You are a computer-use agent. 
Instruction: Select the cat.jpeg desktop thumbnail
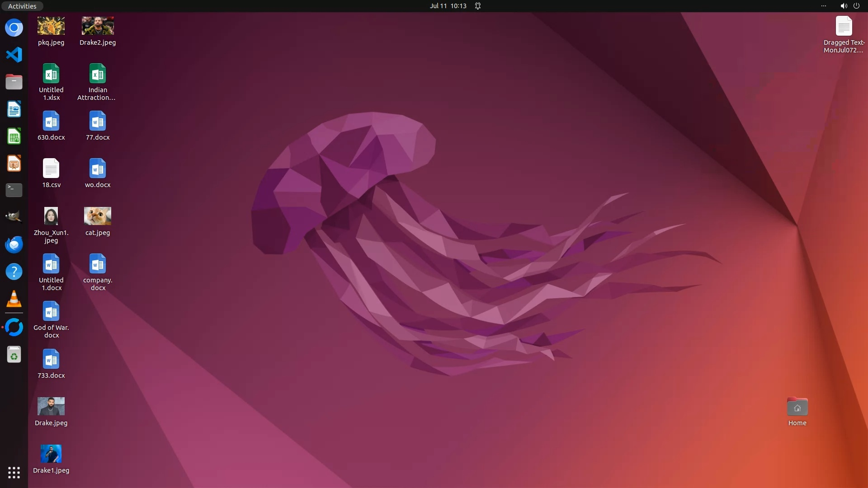[98, 216]
